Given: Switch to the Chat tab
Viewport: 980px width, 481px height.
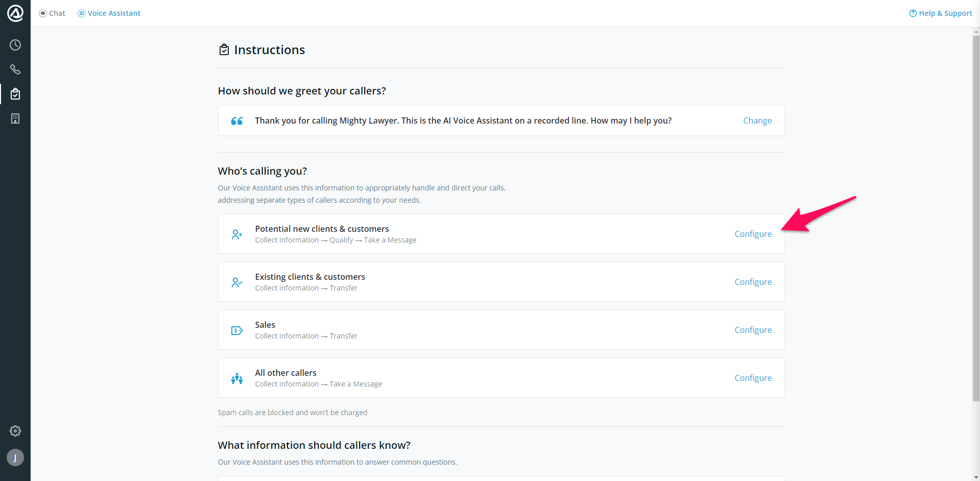Looking at the screenshot, I should point(53,13).
